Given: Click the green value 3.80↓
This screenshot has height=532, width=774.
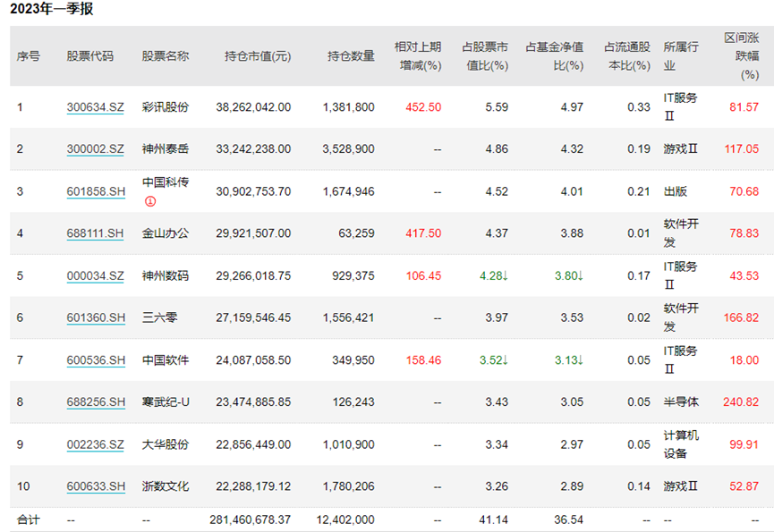Looking at the screenshot, I should 569,275.
